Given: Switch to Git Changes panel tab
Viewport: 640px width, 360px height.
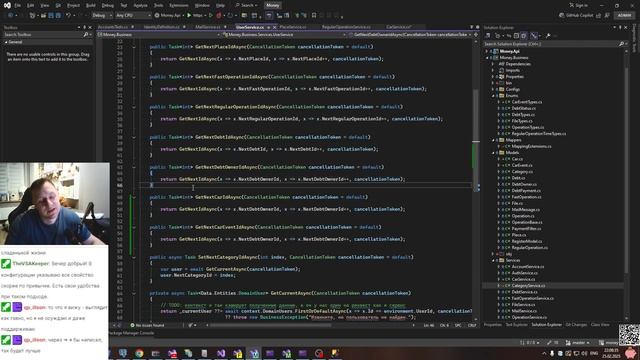Looking at the screenshot, I should (576, 325).
